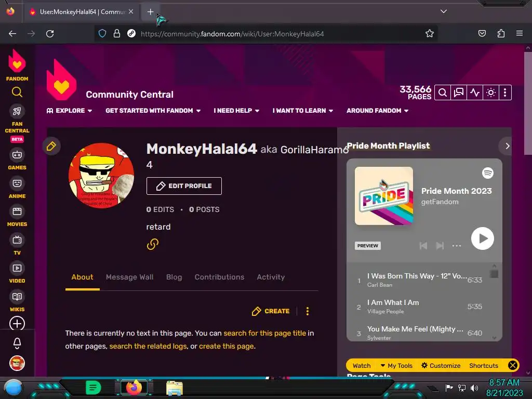
Task: Open the file explorer taskbar icon
Action: coord(175,388)
